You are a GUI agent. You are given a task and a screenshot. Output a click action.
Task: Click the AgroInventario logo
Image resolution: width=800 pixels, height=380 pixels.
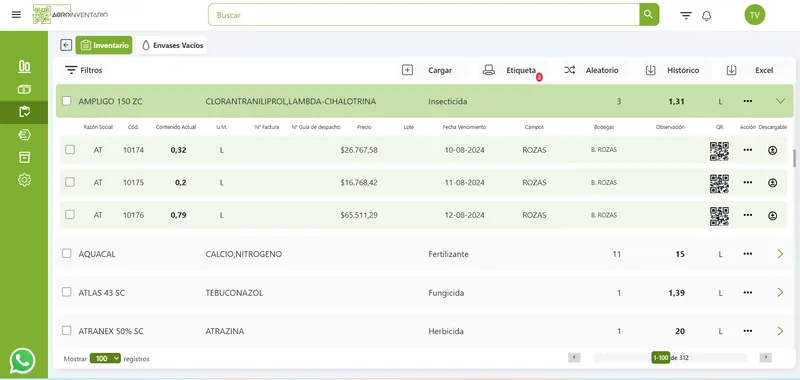tap(70, 15)
